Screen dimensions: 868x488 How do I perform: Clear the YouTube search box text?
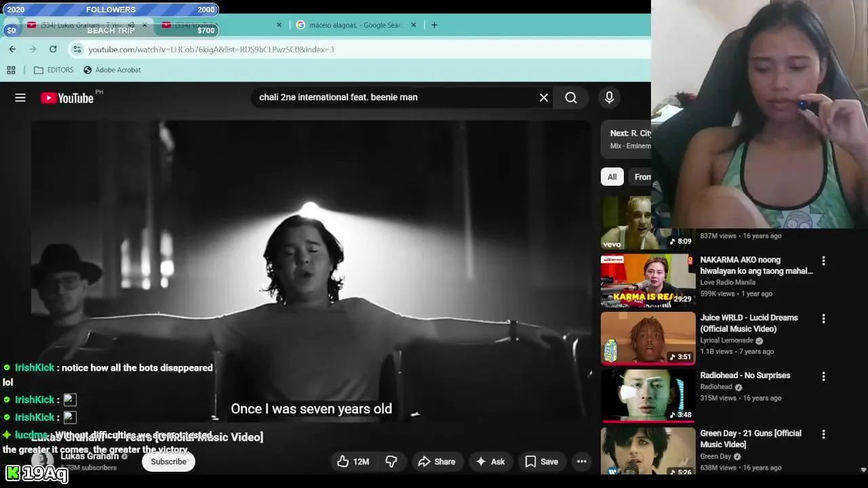(544, 98)
